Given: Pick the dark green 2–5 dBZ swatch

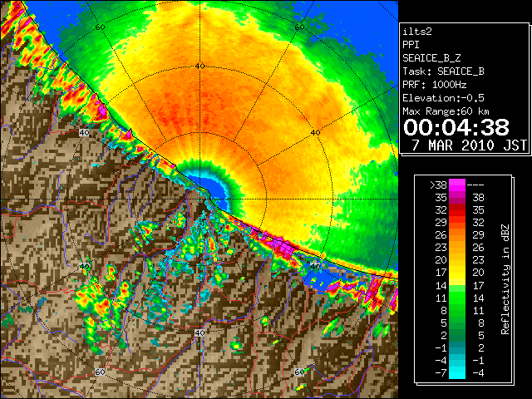Looking at the screenshot, I should (457, 335).
